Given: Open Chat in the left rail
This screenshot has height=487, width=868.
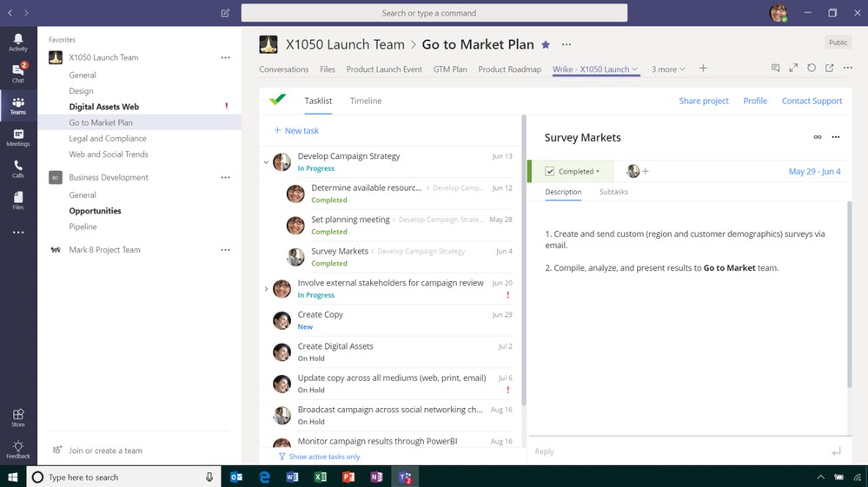Looking at the screenshot, I should click(17, 73).
